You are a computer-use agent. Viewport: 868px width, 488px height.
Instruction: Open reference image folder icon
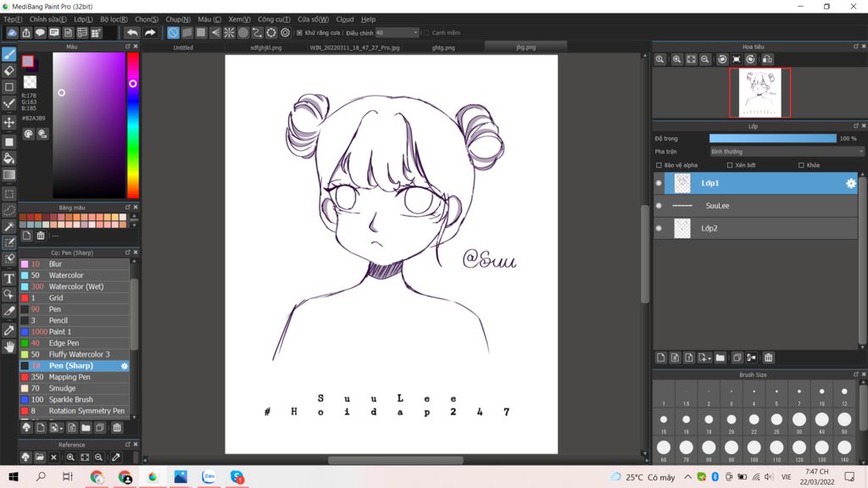tap(39, 457)
